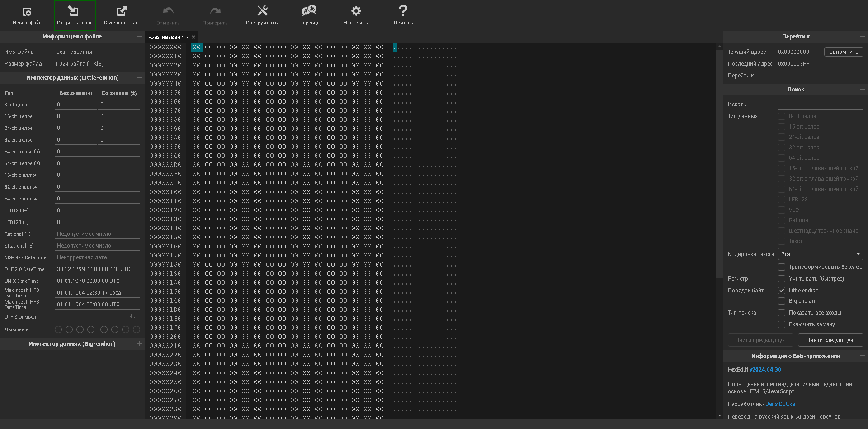Toggle the Текст data type checkbox

tap(782, 241)
